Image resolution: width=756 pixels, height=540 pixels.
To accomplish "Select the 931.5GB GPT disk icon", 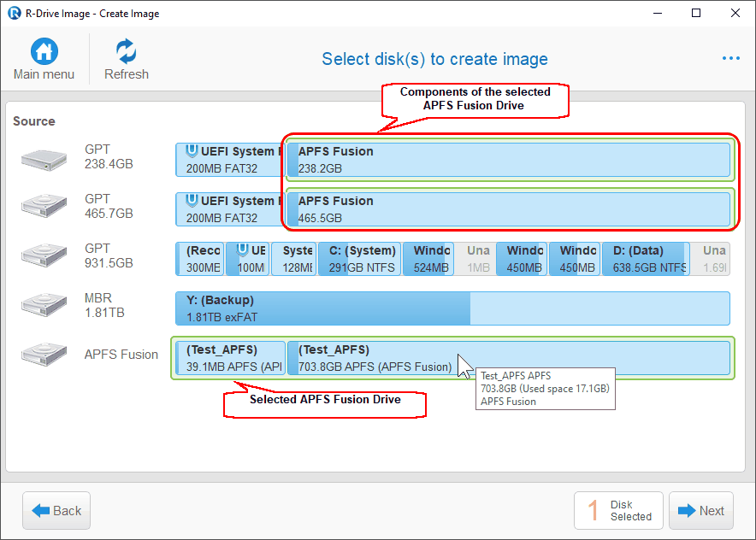I will [x=44, y=255].
